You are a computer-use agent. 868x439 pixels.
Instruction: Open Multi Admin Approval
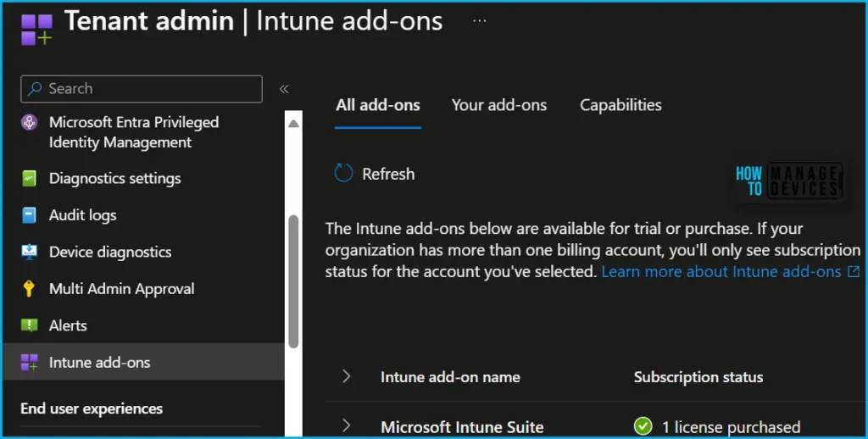(x=122, y=288)
